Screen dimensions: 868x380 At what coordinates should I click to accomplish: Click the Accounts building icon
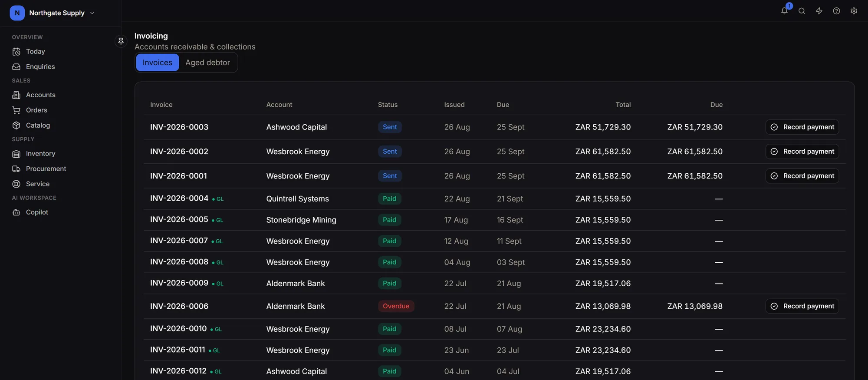pos(16,95)
